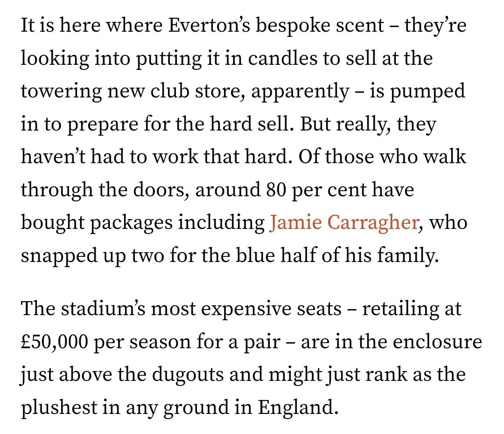The width and height of the screenshot is (504, 434).
Task: Click the "£50,000" price figure
Action: [x=55, y=342]
